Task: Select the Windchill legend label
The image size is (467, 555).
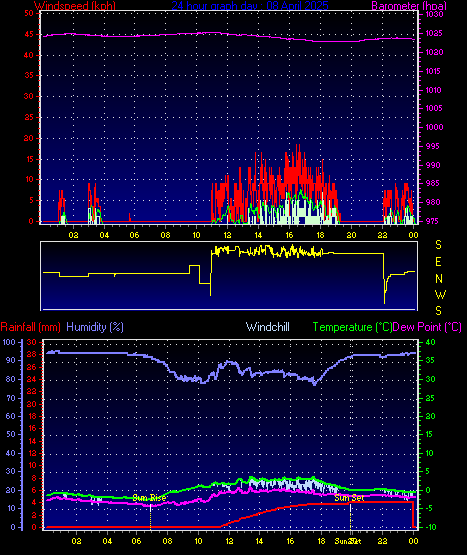Action: [x=268, y=327]
